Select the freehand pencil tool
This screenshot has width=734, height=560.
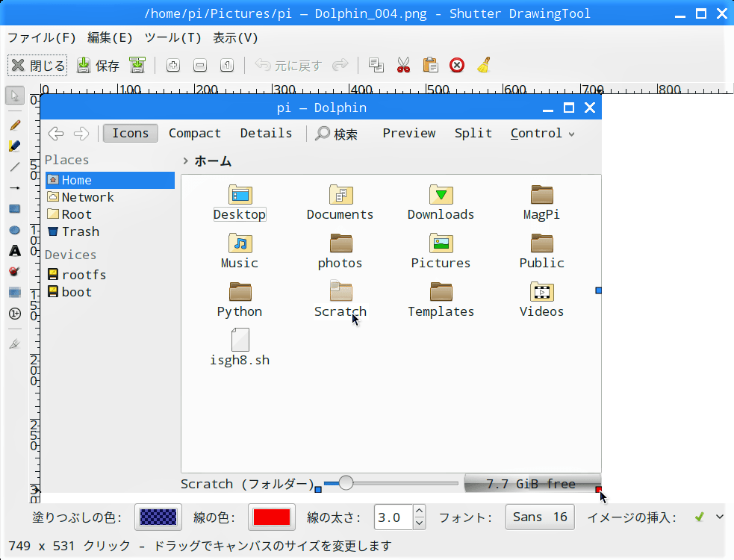(15, 125)
